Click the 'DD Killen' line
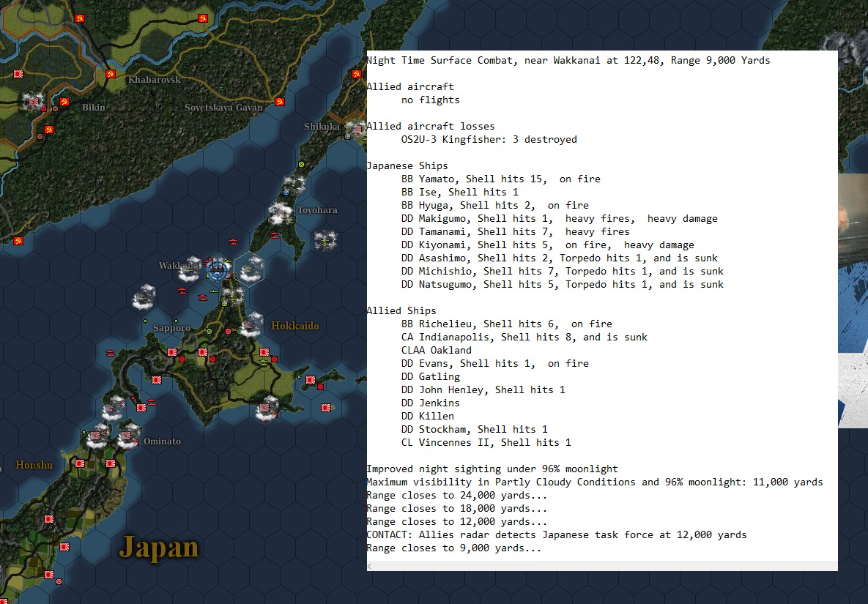The height and width of the screenshot is (604, 868). tap(427, 417)
